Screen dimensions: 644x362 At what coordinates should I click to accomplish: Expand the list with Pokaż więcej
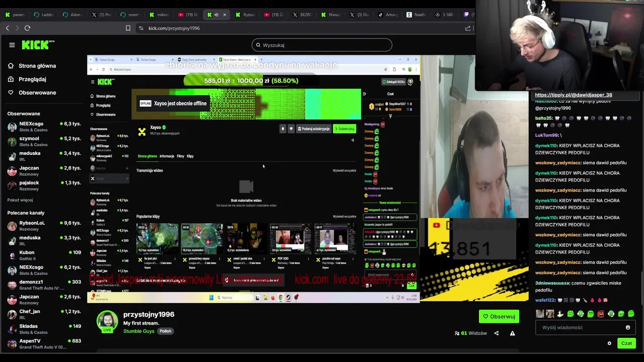point(20,200)
